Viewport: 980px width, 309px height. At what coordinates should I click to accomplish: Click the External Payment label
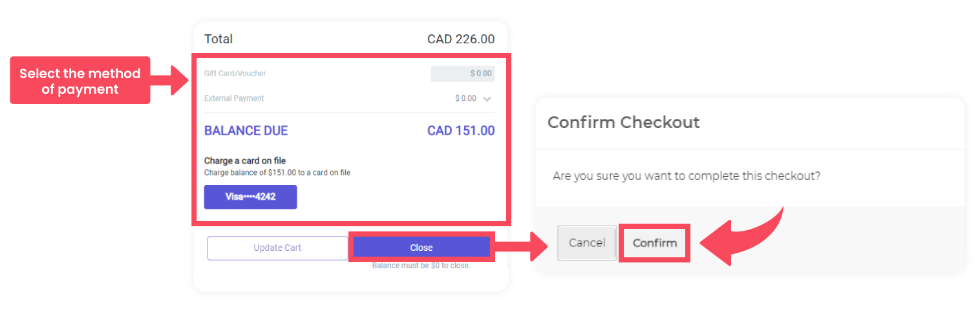point(234,99)
